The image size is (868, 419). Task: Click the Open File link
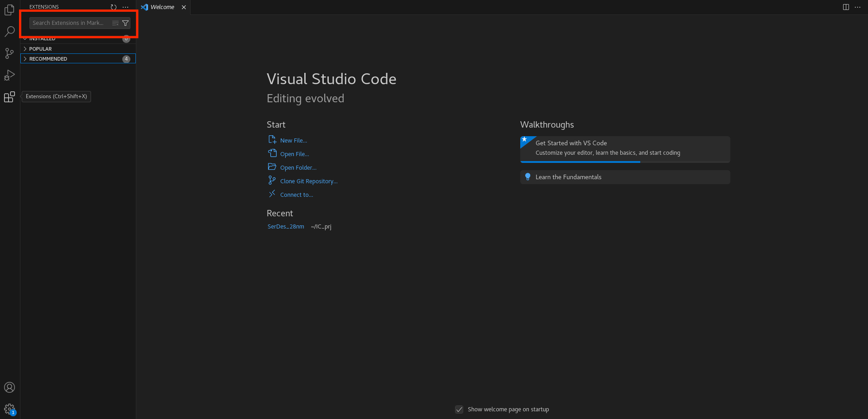click(x=295, y=154)
